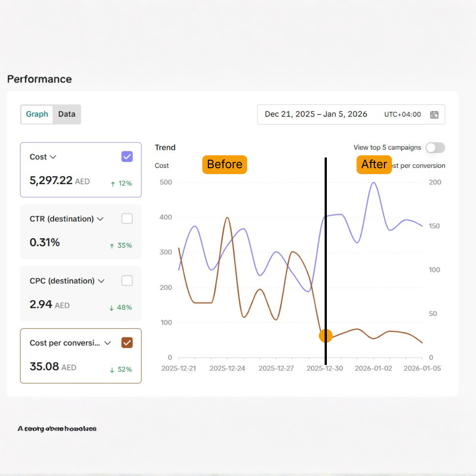Select the Cost metric card showing 5,297.22 AED

(81, 170)
